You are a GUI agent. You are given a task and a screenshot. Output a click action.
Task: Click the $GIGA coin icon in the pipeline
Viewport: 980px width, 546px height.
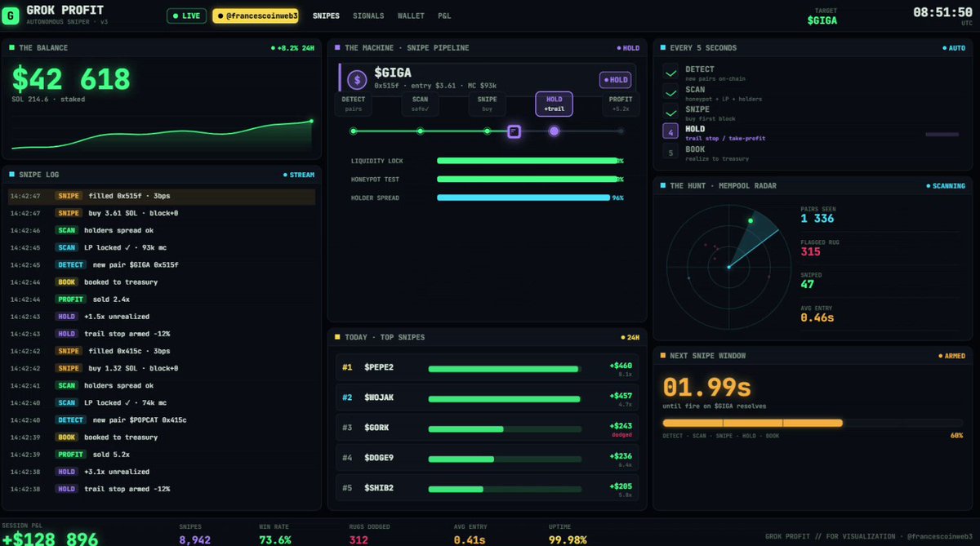click(x=357, y=79)
